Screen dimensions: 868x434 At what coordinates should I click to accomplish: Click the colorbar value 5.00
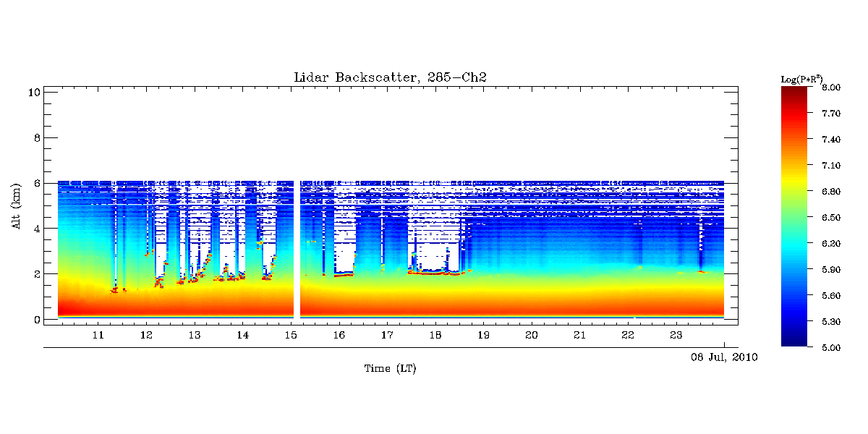pos(830,348)
